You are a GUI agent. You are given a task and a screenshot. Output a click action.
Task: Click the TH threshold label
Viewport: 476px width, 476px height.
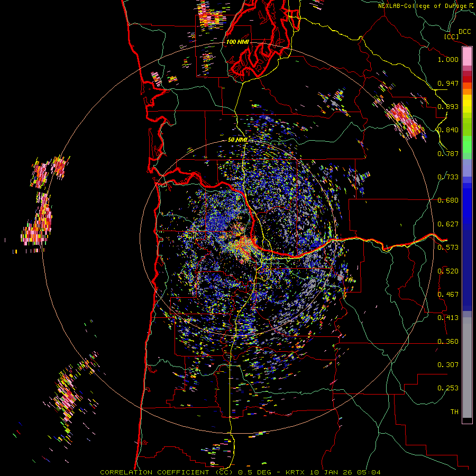point(454,412)
